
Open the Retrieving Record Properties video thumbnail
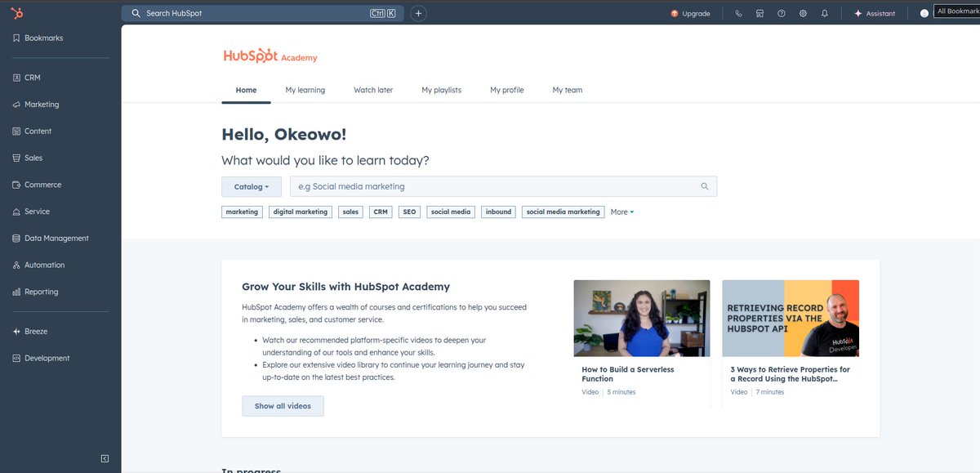coord(791,319)
